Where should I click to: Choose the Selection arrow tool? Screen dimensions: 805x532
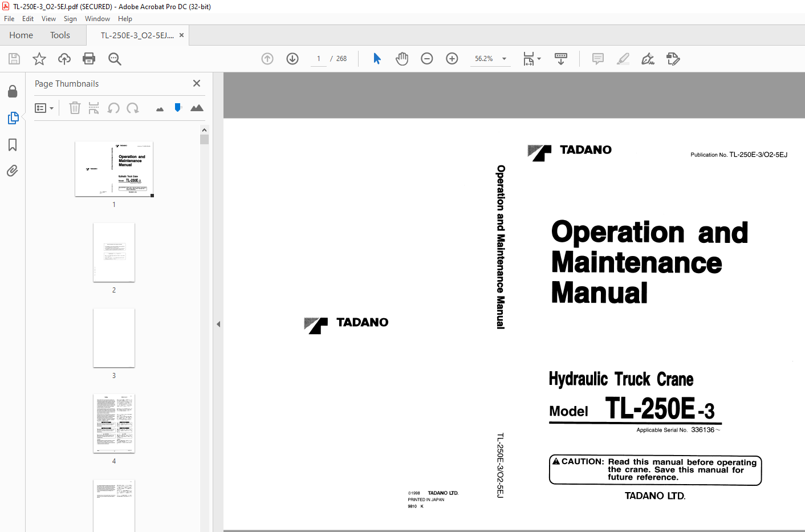(x=377, y=59)
